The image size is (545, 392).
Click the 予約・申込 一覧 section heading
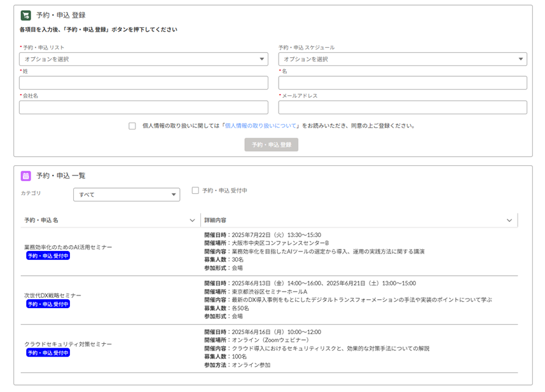(x=61, y=176)
